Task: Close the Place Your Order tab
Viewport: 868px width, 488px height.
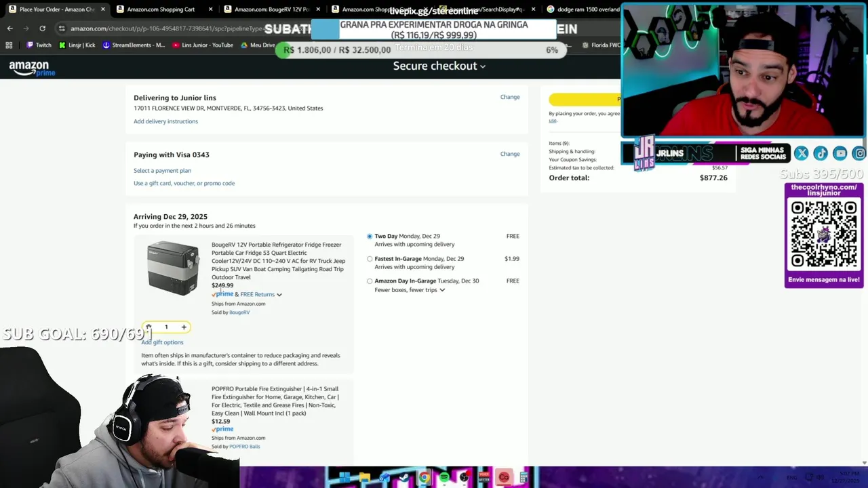Action: 103,9
